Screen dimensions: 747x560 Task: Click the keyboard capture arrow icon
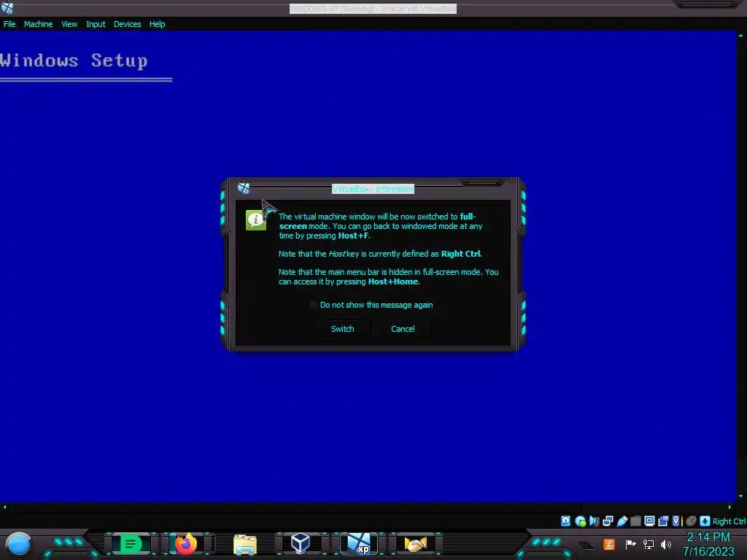click(705, 521)
